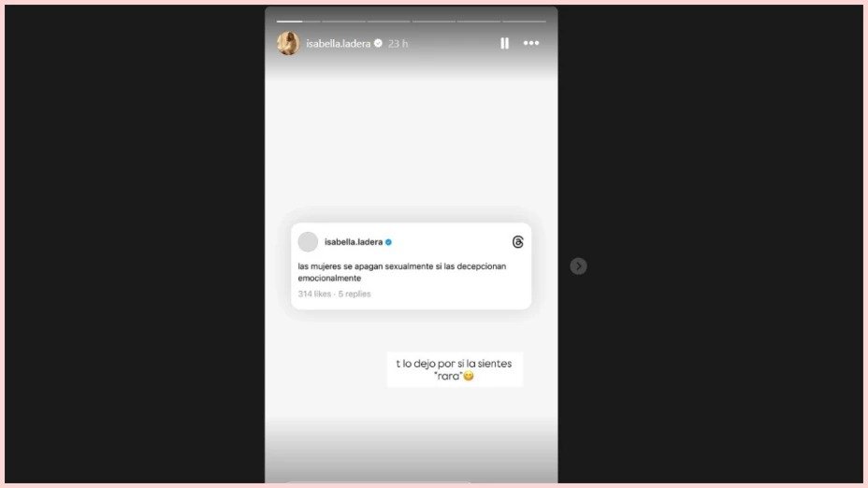Open isabella.ladera profile picture in story header
868x488 pixels.
point(288,43)
